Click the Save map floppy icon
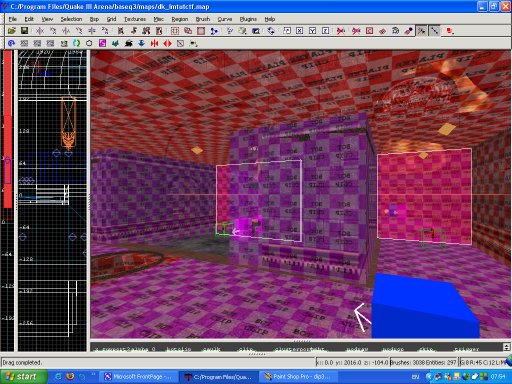The height and width of the screenshot is (384, 512). pyautogui.click(x=24, y=31)
